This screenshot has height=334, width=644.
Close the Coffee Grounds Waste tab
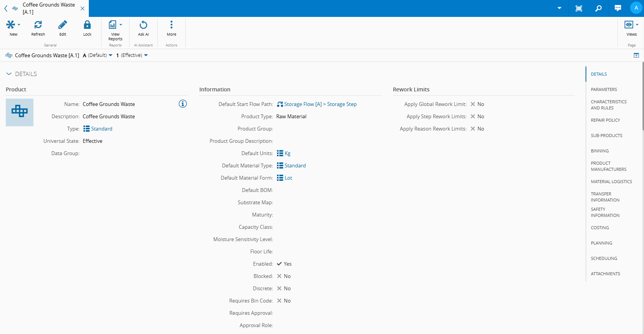click(82, 8)
